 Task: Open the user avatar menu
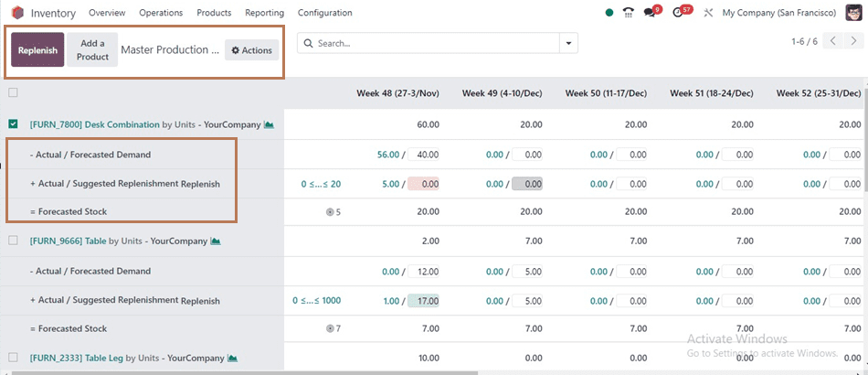click(853, 12)
